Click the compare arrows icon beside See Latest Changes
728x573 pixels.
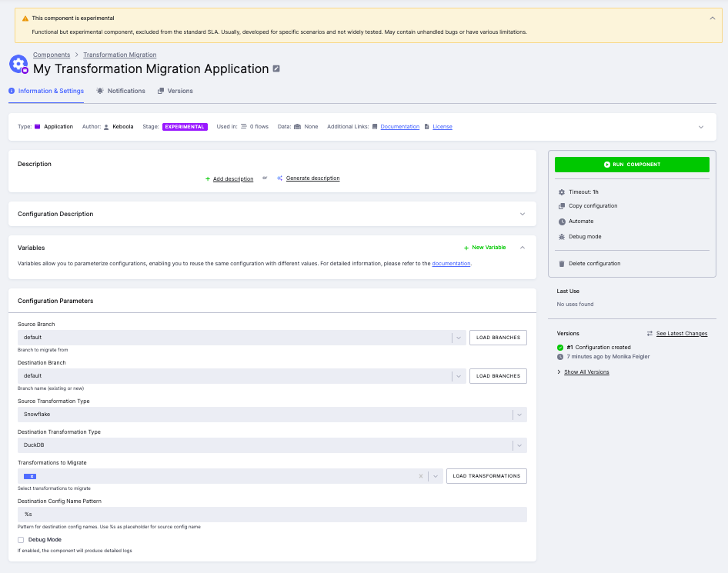tap(650, 334)
